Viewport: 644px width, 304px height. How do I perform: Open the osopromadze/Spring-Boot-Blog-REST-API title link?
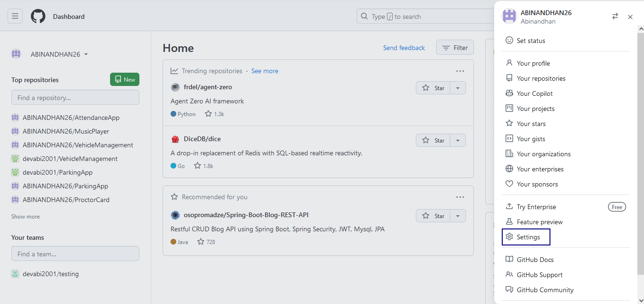click(x=246, y=215)
